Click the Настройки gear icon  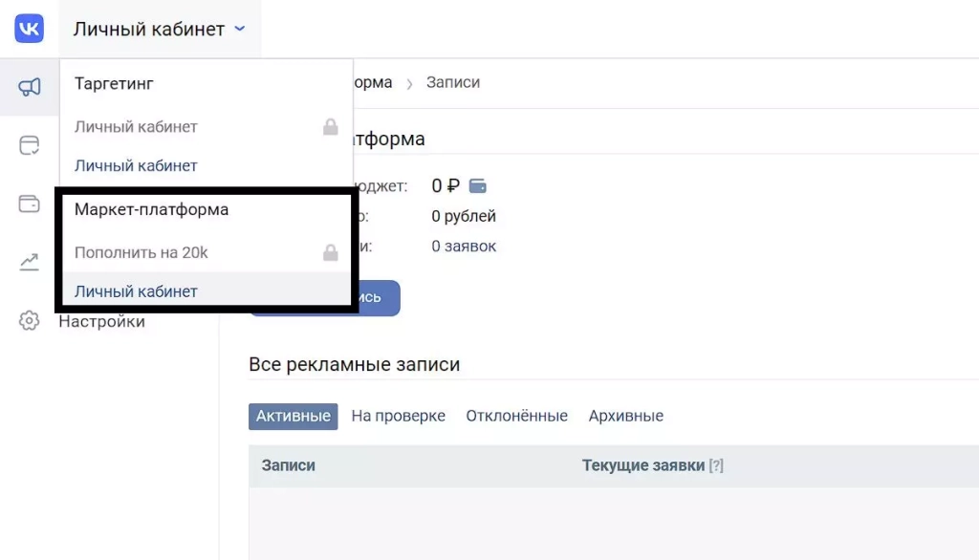tap(29, 321)
